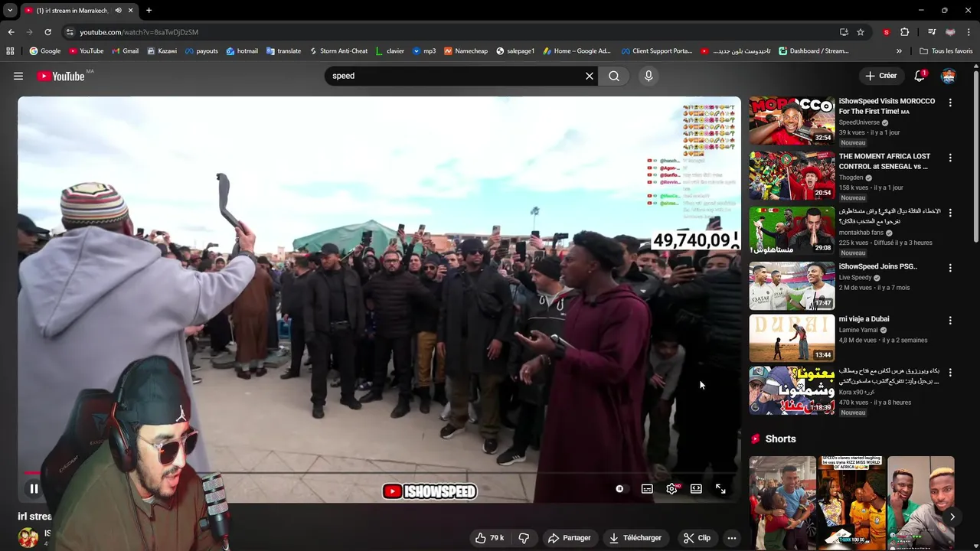
Task: Clear the search box text
Action: click(x=590, y=76)
